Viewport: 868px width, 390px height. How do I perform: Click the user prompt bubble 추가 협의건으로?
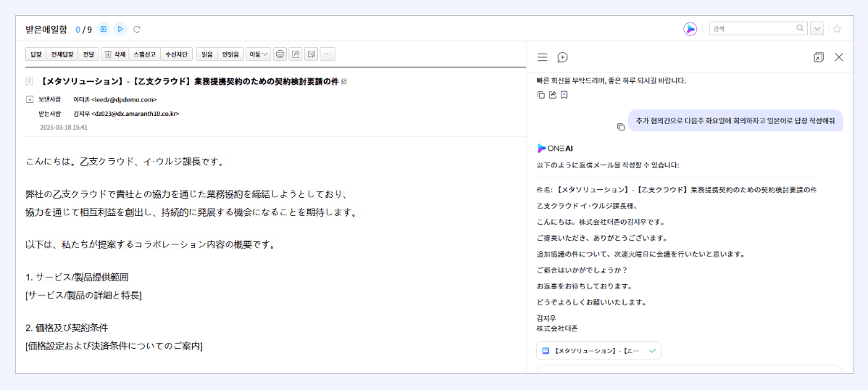(x=735, y=120)
